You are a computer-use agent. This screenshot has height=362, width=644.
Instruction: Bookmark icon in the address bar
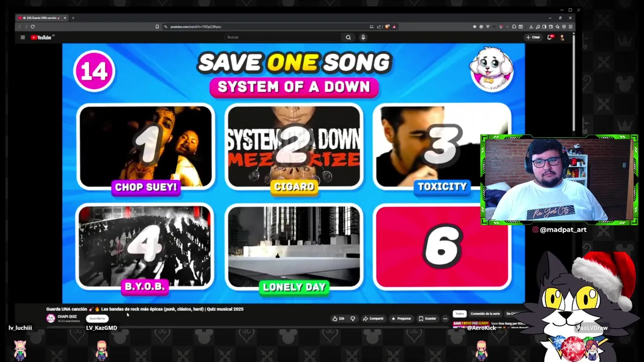pyautogui.click(x=157, y=27)
